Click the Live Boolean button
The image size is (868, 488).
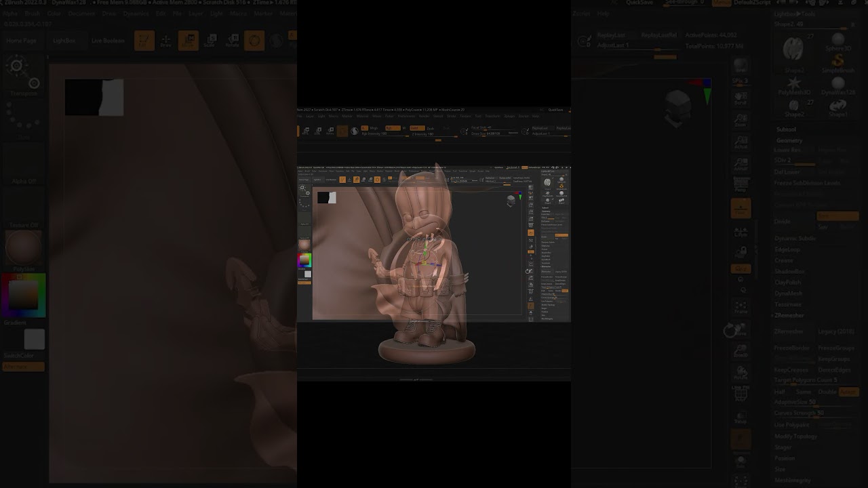(x=108, y=41)
